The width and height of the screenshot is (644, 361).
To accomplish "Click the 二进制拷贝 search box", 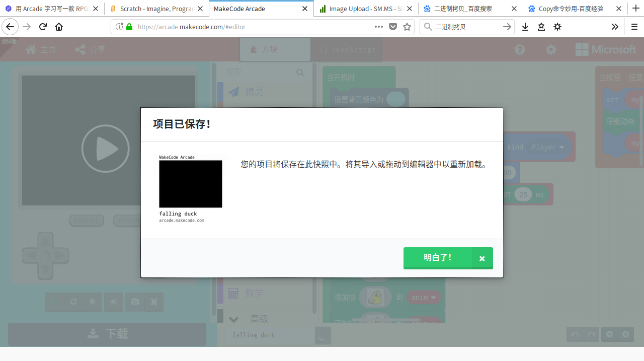I will (467, 27).
